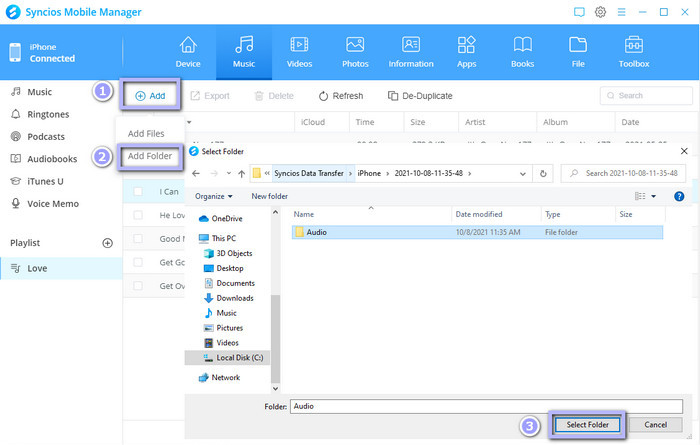
Task: Select This PC in navigation pane
Action: pyautogui.click(x=217, y=238)
